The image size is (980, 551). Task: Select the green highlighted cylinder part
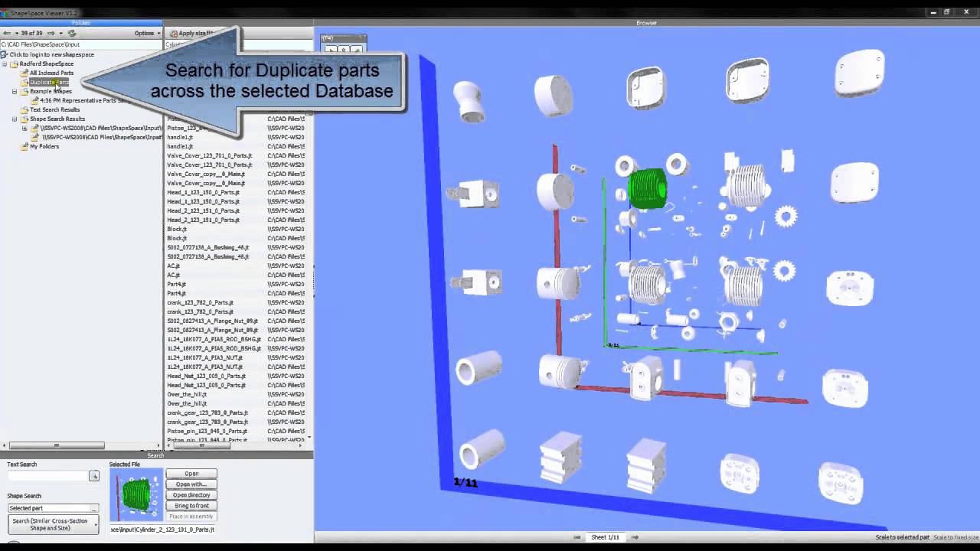click(648, 188)
